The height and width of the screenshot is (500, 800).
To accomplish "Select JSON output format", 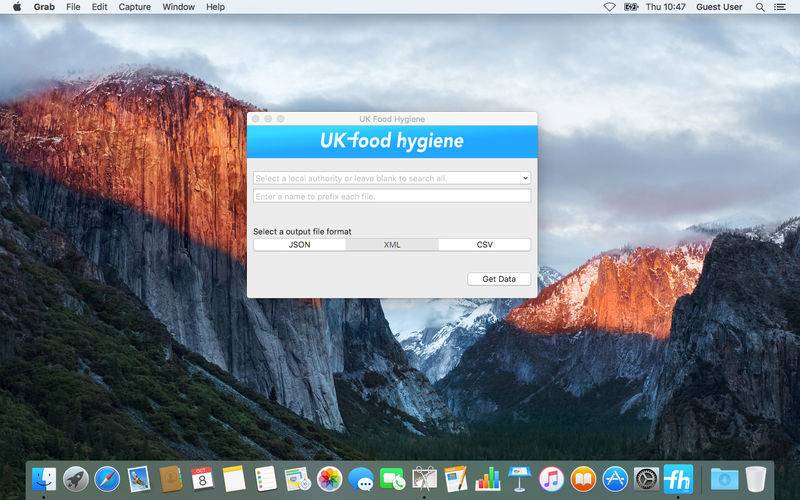I will (x=299, y=244).
